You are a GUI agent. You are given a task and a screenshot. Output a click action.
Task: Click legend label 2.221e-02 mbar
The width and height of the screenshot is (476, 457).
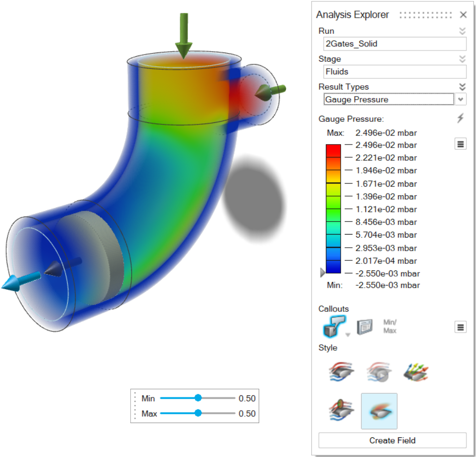(386, 158)
